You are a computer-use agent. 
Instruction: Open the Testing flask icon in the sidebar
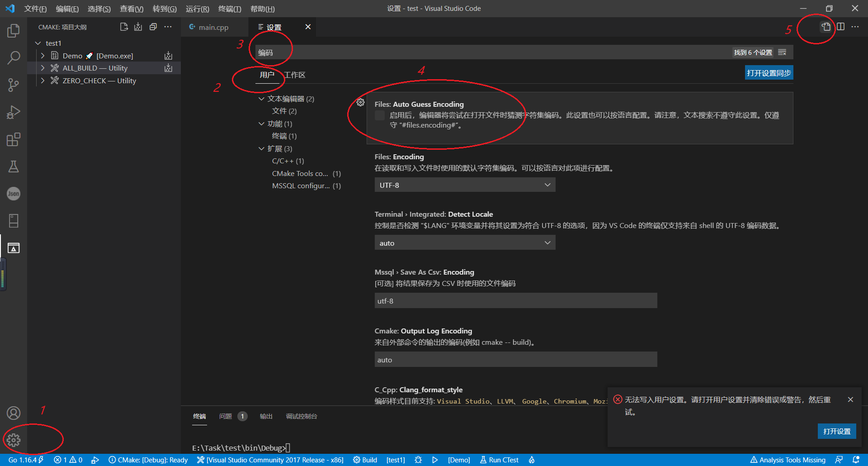(x=14, y=166)
